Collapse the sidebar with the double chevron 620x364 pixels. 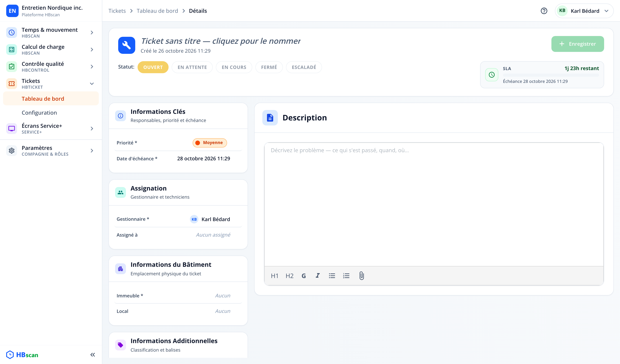[92, 355]
